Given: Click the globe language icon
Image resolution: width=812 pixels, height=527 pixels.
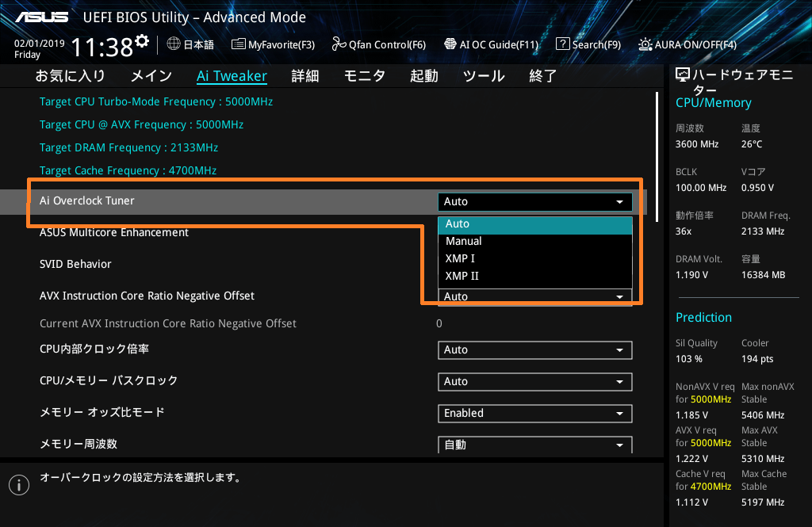Looking at the screenshot, I should click(x=174, y=44).
